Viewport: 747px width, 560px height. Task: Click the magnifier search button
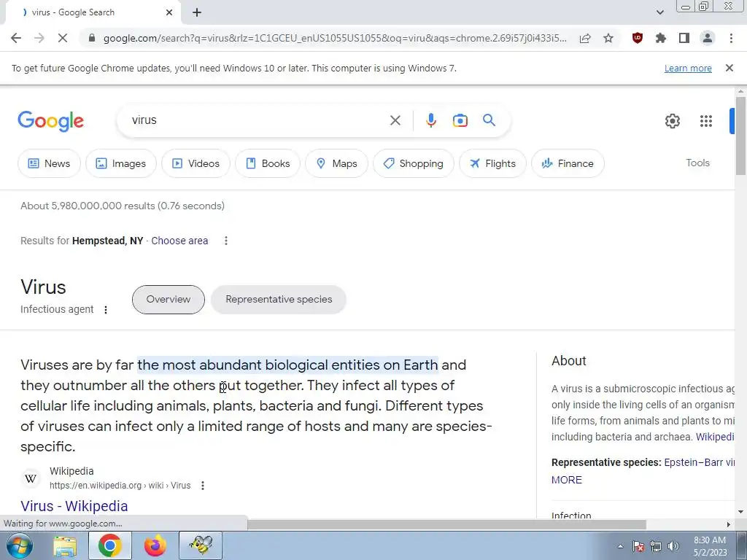pos(489,120)
